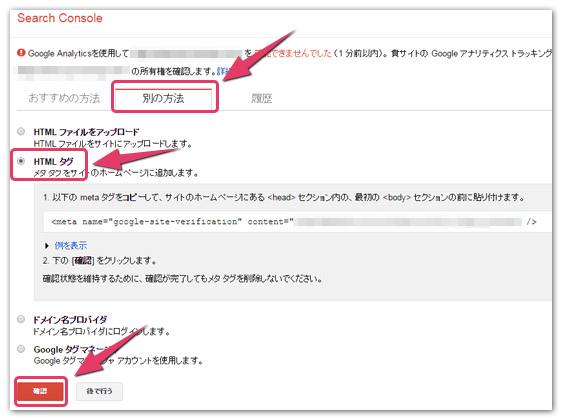Choose the ドメイン名プロバイダ radio option
Screen dimensions: 562x420
point(21,319)
